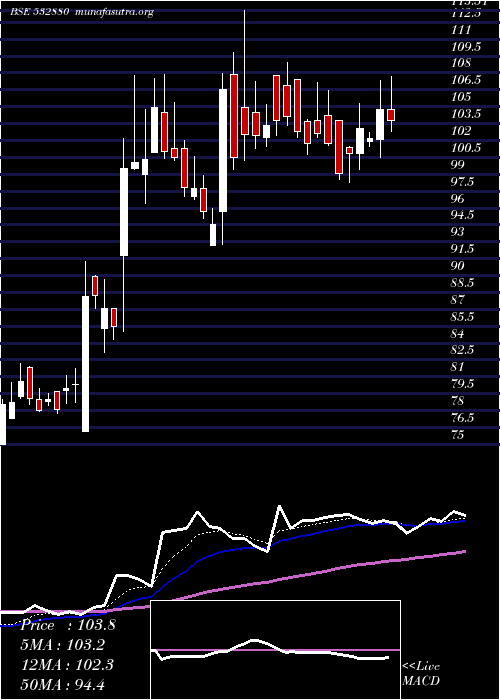Select the 94.5 price axis label
The image size is (500, 700).
coord(462,215)
